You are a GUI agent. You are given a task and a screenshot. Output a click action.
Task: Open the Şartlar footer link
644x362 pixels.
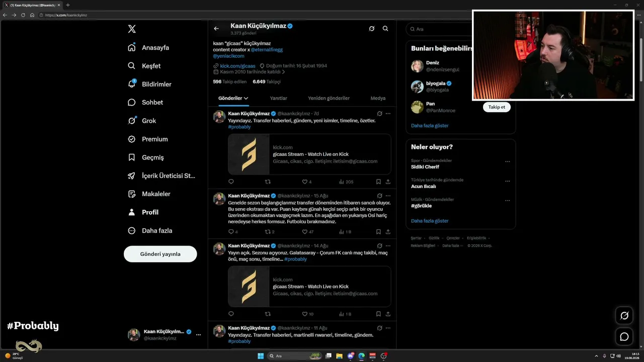[416, 238]
